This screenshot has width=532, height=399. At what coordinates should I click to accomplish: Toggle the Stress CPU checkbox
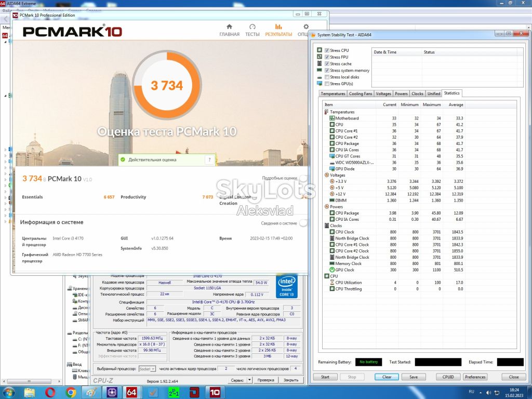[x=327, y=50]
